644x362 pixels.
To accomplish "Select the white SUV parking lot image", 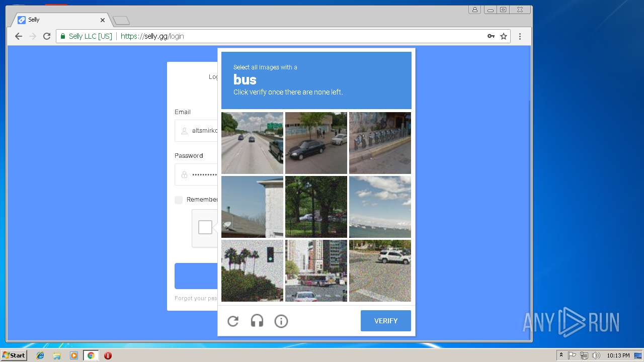I will click(x=380, y=270).
